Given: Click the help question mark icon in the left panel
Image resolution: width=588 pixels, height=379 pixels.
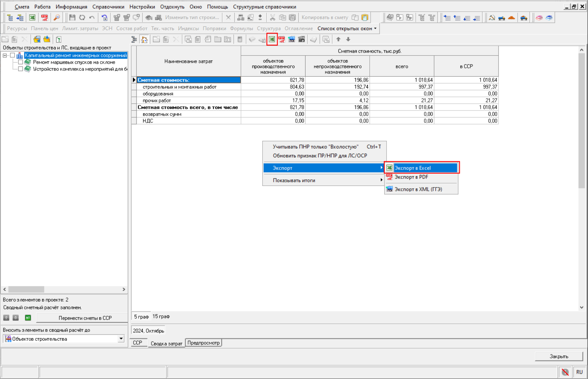Looking at the screenshot, I should coord(59,39).
